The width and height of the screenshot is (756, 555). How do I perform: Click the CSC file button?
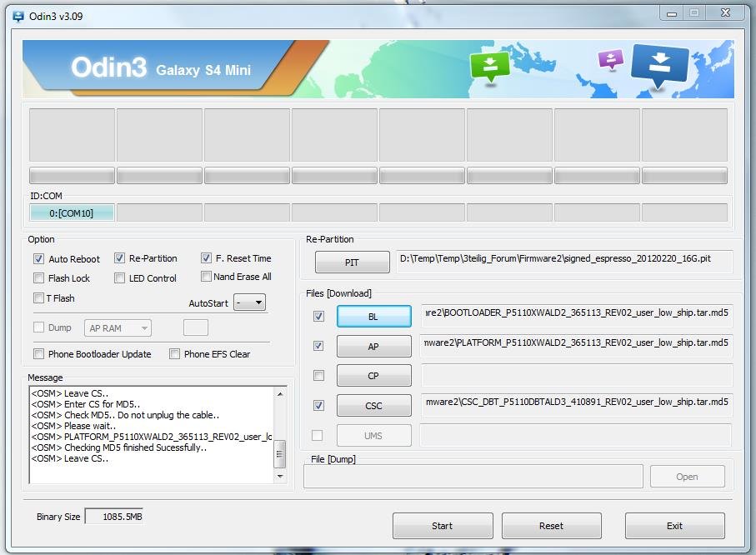coord(373,406)
